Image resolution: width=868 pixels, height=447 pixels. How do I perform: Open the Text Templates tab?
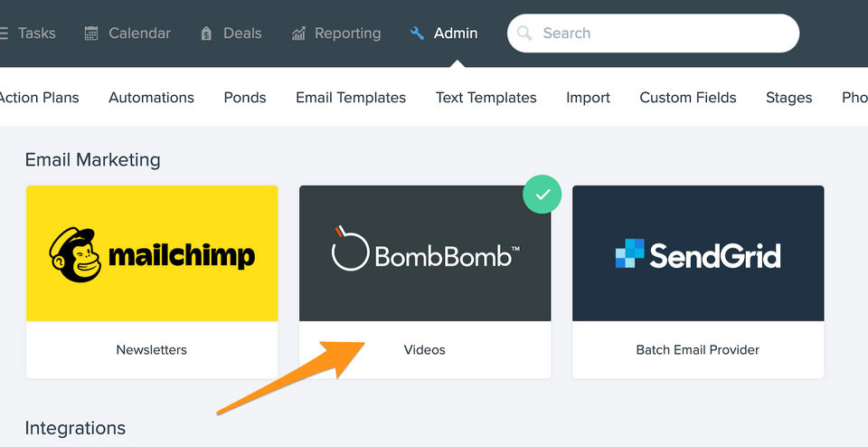point(486,98)
